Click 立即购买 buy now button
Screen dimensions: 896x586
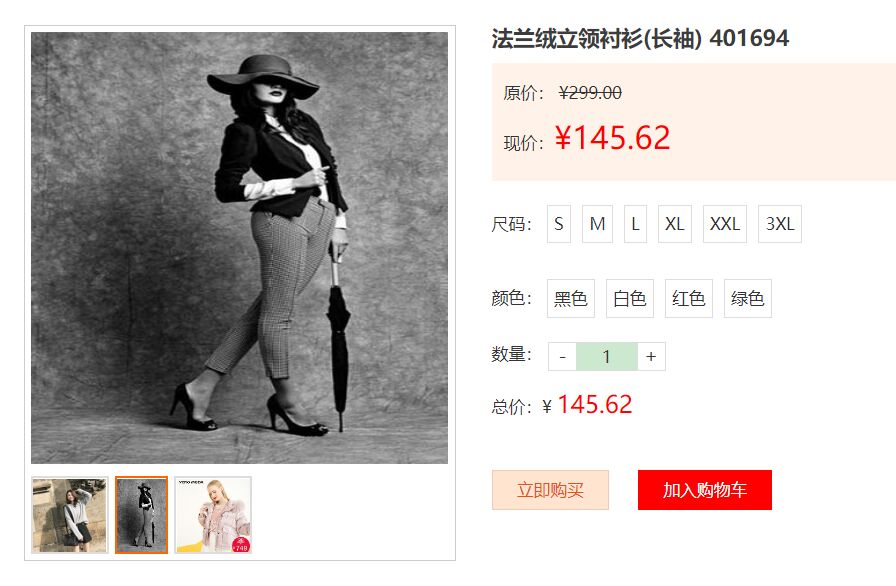coord(550,490)
